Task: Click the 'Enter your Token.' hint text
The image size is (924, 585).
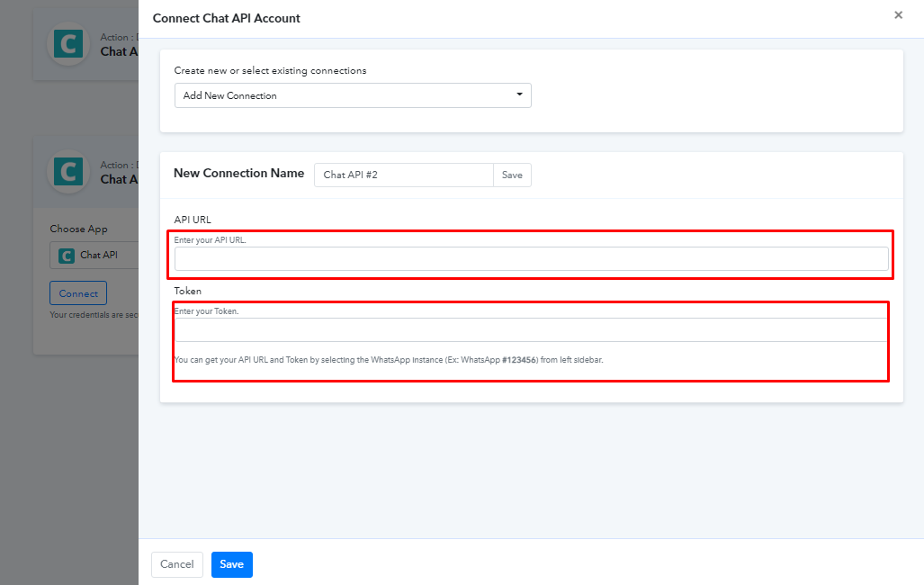Action: pos(206,311)
